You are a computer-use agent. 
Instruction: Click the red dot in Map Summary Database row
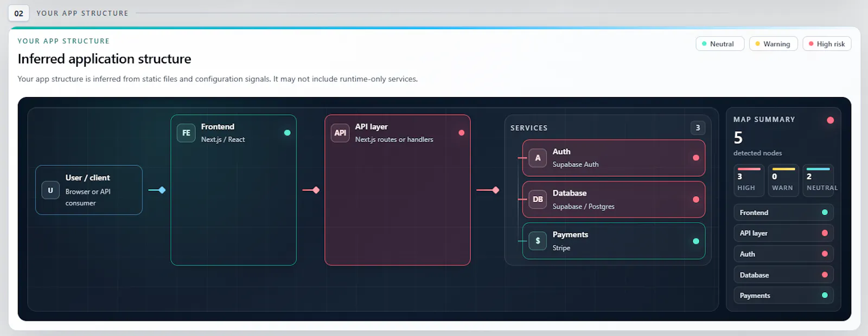[825, 275]
